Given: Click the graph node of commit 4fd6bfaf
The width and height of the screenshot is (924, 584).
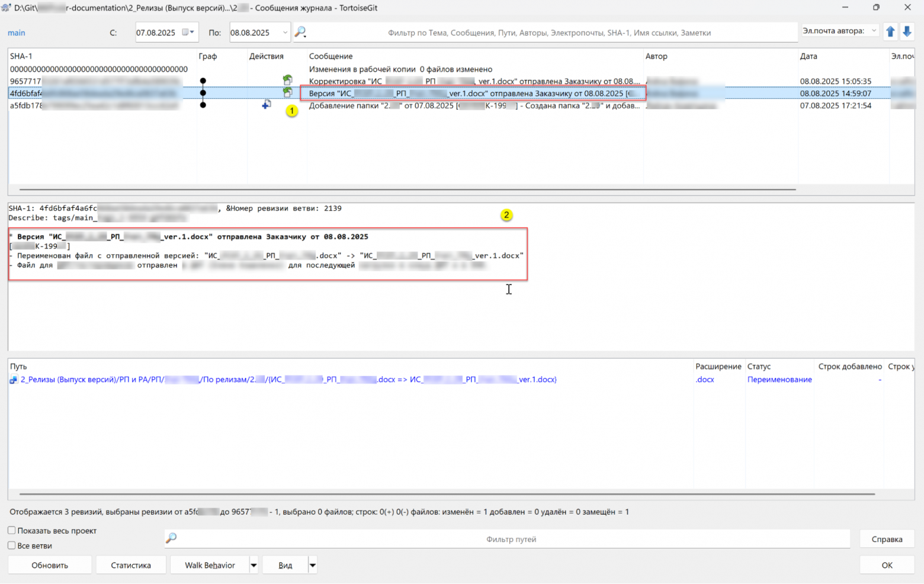Looking at the screenshot, I should pos(203,93).
